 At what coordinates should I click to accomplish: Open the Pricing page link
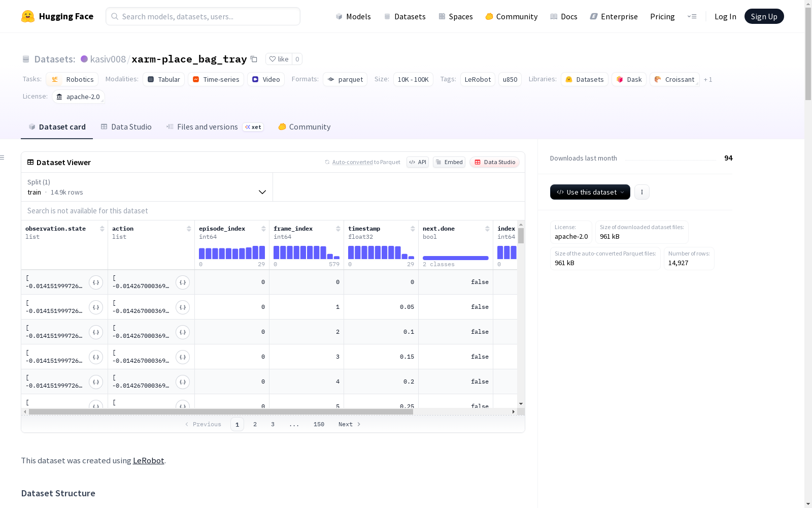click(x=662, y=16)
